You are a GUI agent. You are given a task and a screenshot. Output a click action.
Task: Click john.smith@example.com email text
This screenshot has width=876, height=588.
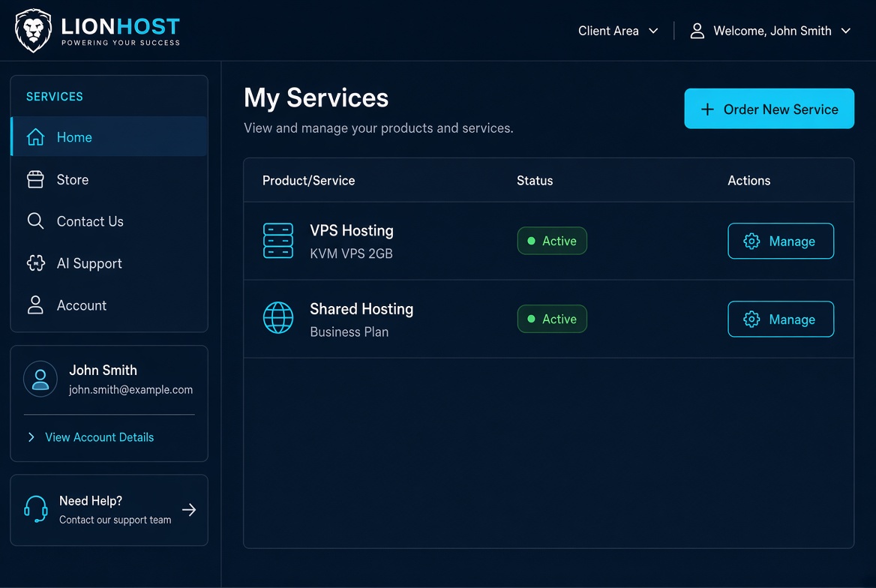tap(130, 389)
